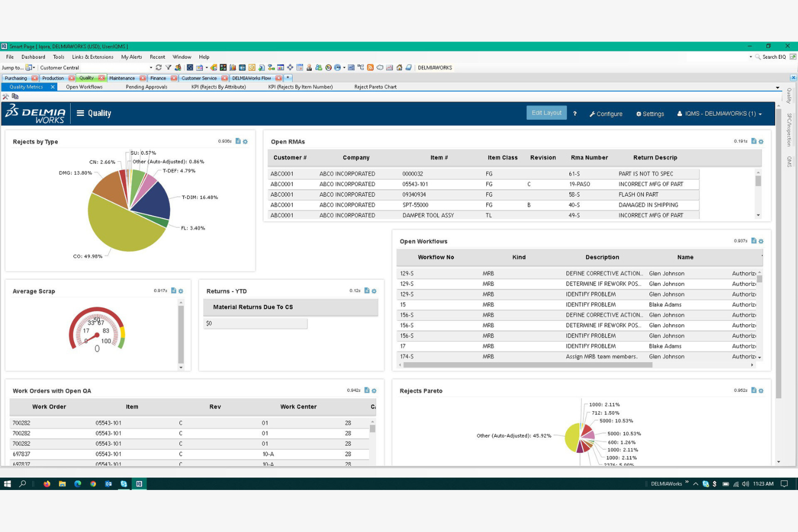Switch to the Maintenance tab
798x532 pixels.
(122, 78)
